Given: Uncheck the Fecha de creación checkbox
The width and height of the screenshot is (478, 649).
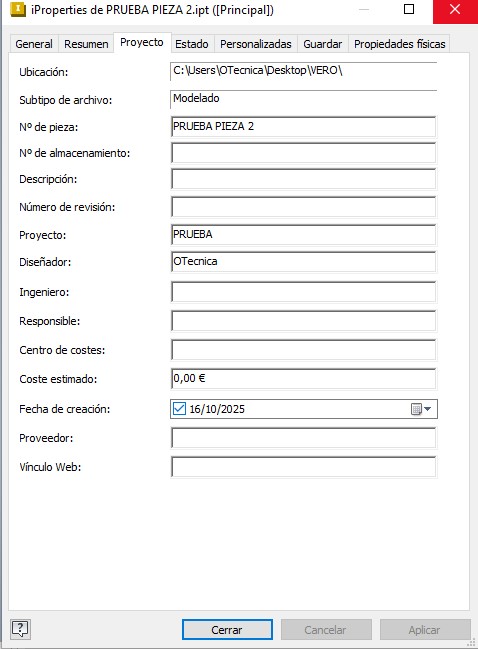Looking at the screenshot, I should click(179, 409).
